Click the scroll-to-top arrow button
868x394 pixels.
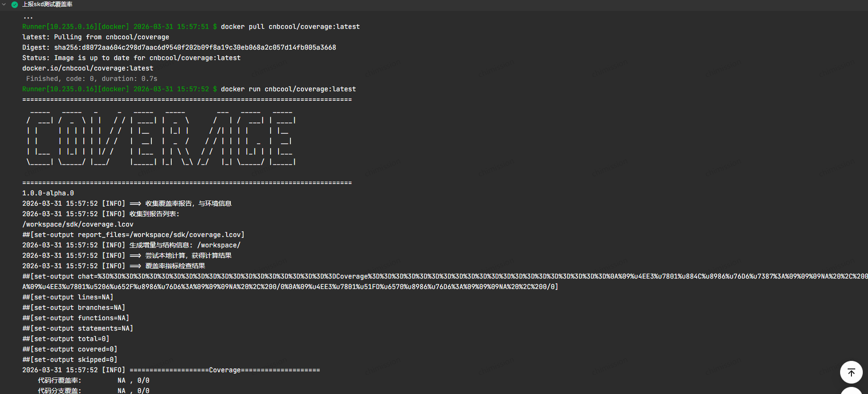(851, 372)
